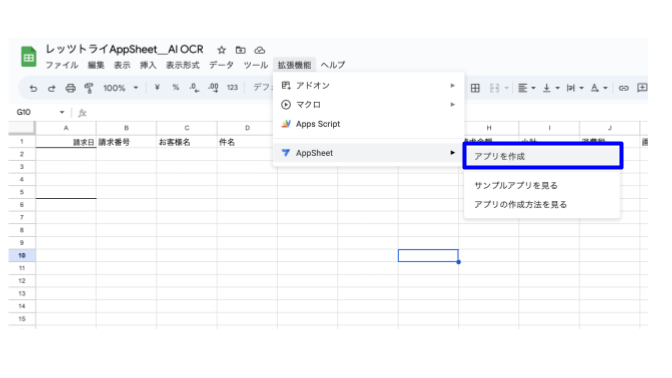Select the paint format tool

pyautogui.click(x=89, y=88)
